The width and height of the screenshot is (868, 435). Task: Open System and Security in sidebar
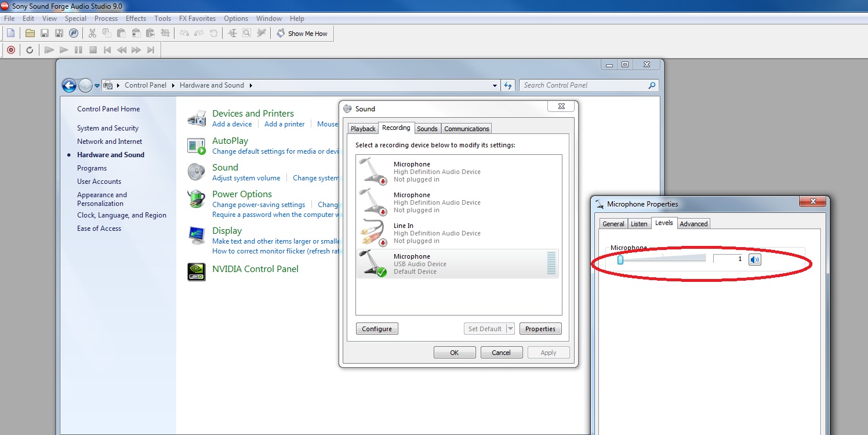click(108, 128)
